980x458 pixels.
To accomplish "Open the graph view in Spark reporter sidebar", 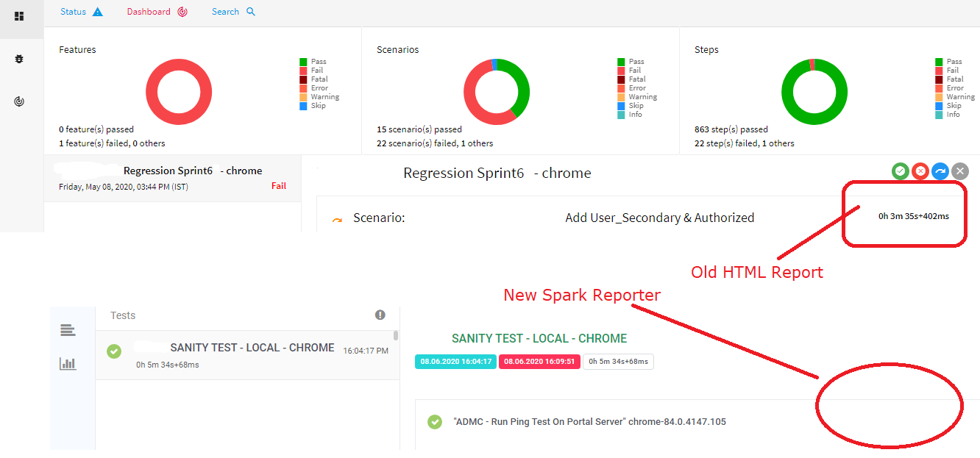I will tap(68, 363).
